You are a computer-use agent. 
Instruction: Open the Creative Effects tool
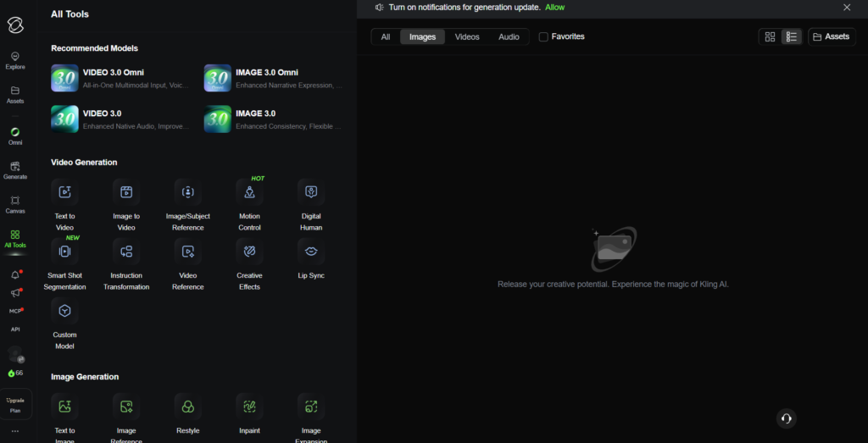coord(250,265)
